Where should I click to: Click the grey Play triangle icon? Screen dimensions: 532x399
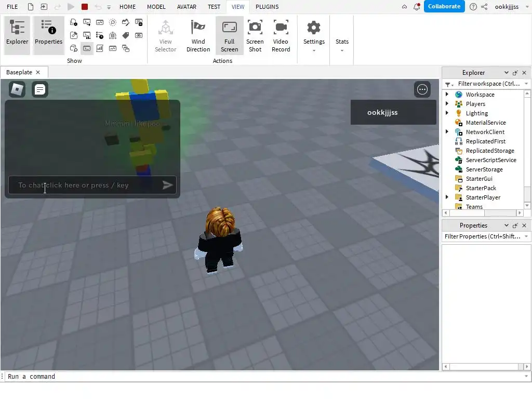click(71, 7)
